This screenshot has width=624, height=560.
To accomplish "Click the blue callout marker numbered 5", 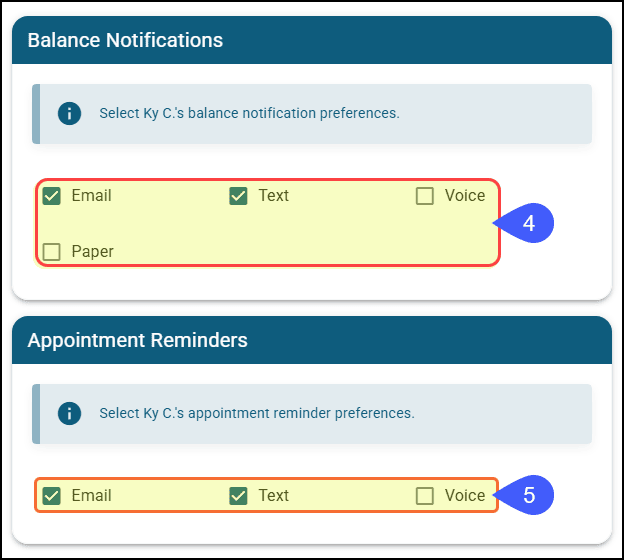I will pos(527,495).
